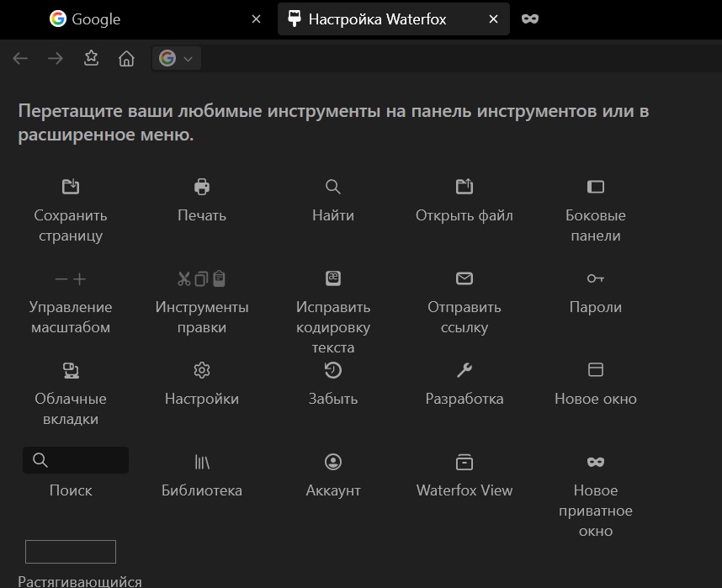Click the back arrow in the toolbar

pos(20,59)
